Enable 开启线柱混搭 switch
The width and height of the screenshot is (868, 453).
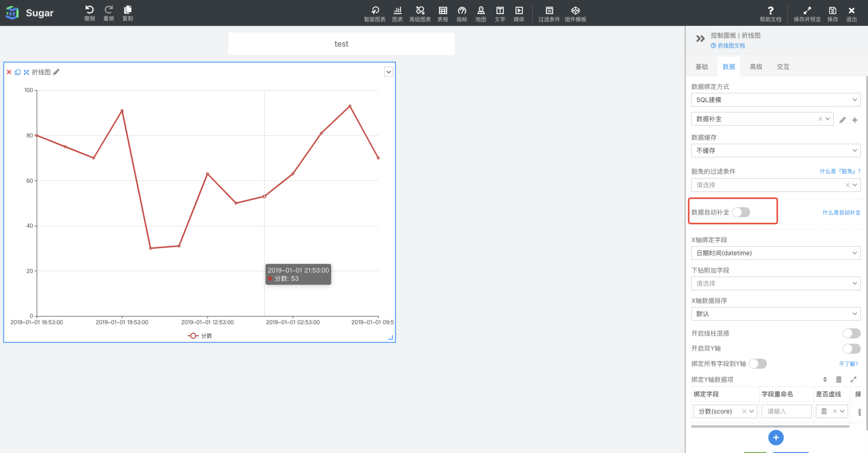tap(851, 333)
